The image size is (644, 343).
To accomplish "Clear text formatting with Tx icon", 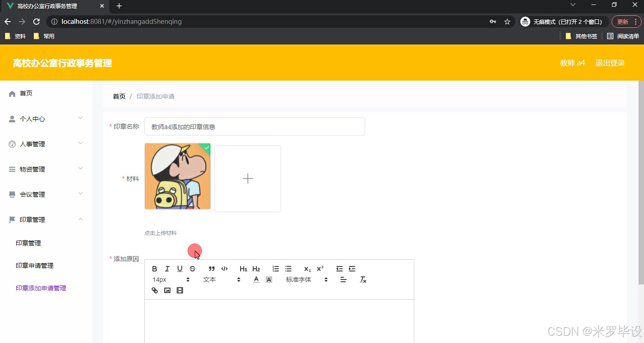I will [x=363, y=280].
